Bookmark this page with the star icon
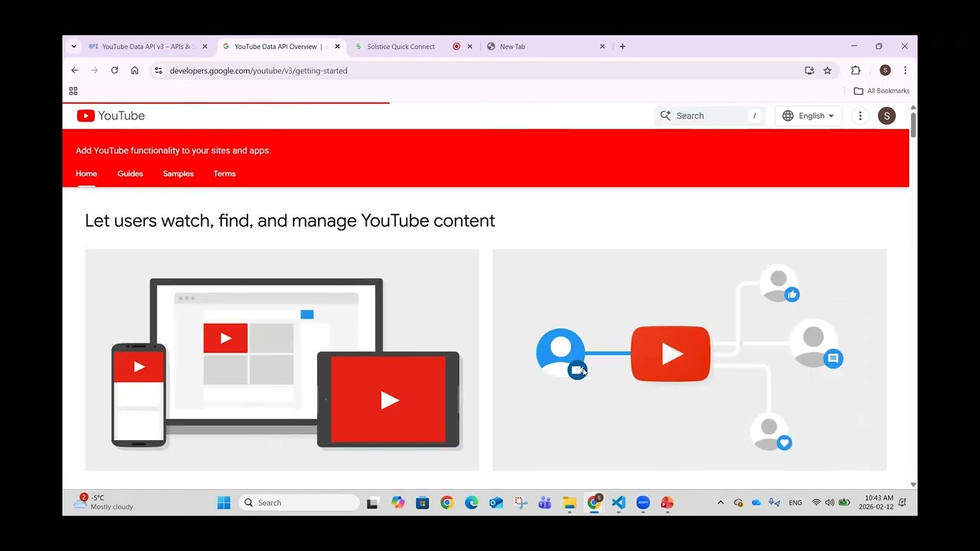The width and height of the screenshot is (980, 551). [828, 70]
